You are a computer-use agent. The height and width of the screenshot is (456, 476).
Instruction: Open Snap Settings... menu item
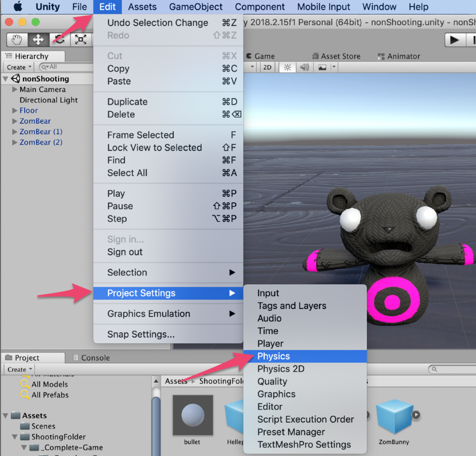(168, 335)
